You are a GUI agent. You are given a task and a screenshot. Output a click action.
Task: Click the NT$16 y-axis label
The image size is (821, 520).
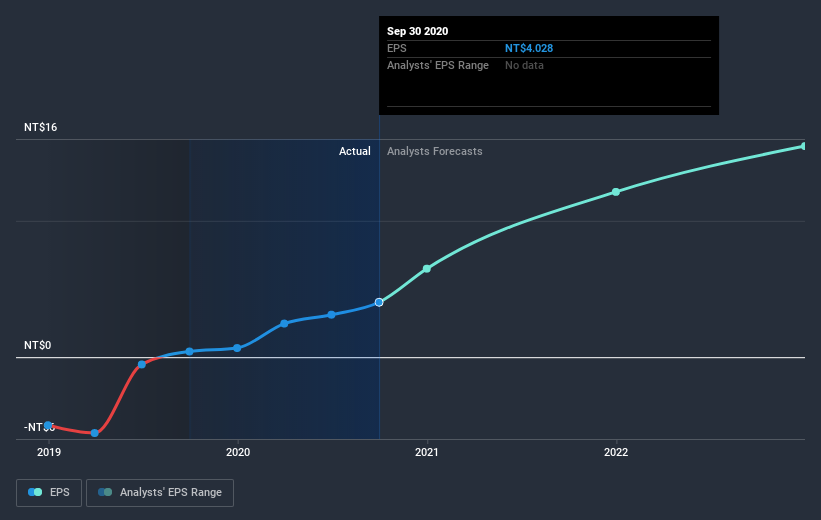tap(42, 128)
